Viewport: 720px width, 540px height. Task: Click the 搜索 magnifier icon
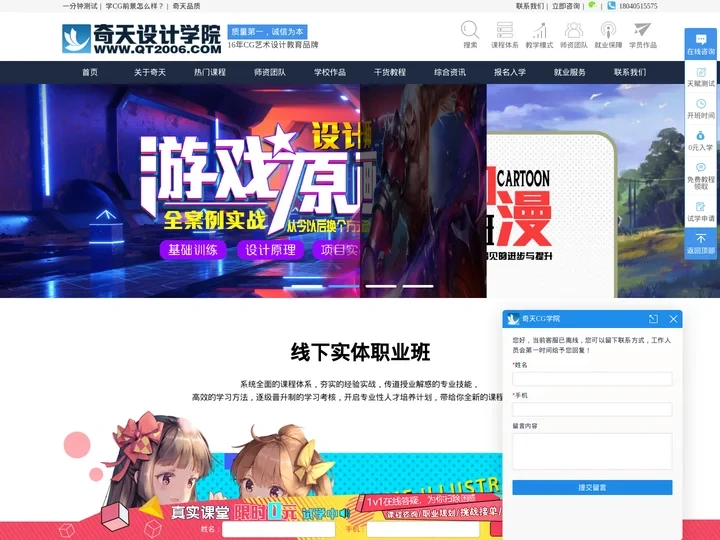[x=470, y=30]
